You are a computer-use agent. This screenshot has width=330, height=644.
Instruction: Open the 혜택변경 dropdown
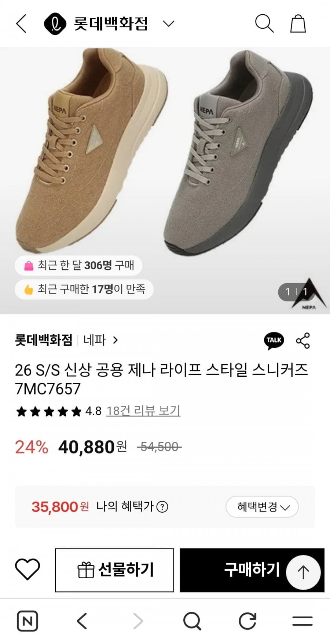(262, 507)
